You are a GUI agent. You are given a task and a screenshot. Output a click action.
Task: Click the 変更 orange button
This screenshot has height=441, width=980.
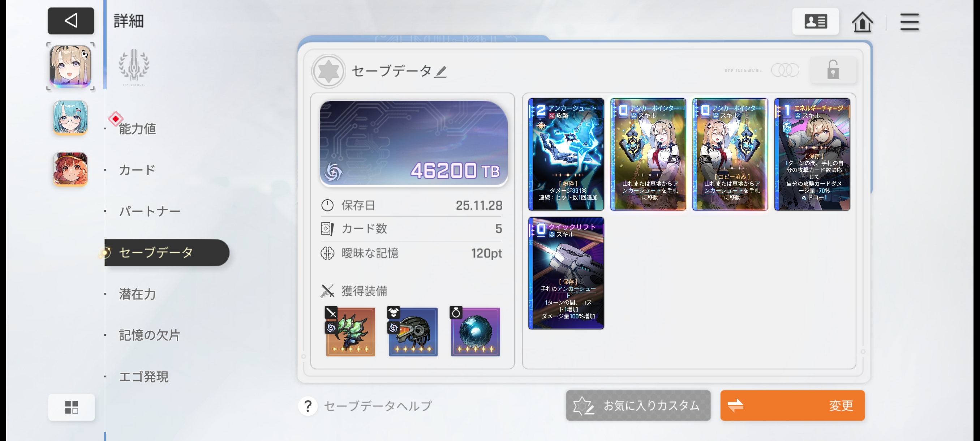point(792,405)
